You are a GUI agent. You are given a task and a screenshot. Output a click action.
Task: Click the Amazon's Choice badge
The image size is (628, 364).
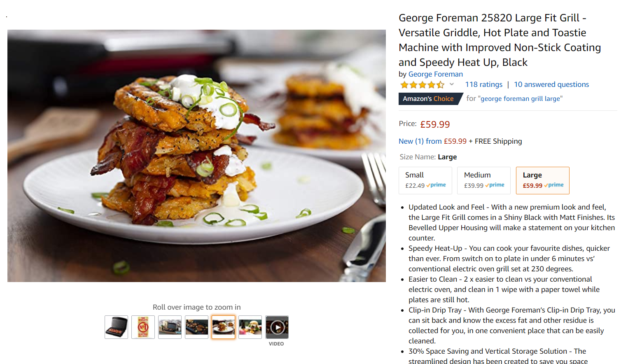pos(428,99)
